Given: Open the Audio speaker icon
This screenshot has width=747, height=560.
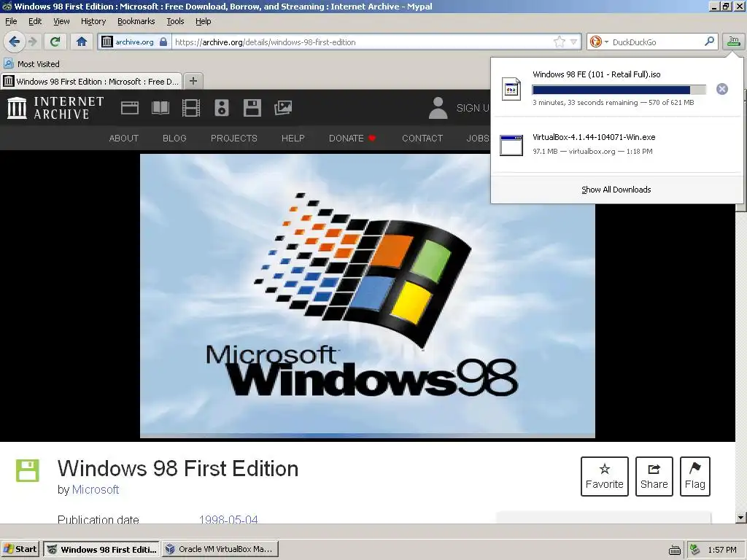Looking at the screenshot, I should 222,108.
